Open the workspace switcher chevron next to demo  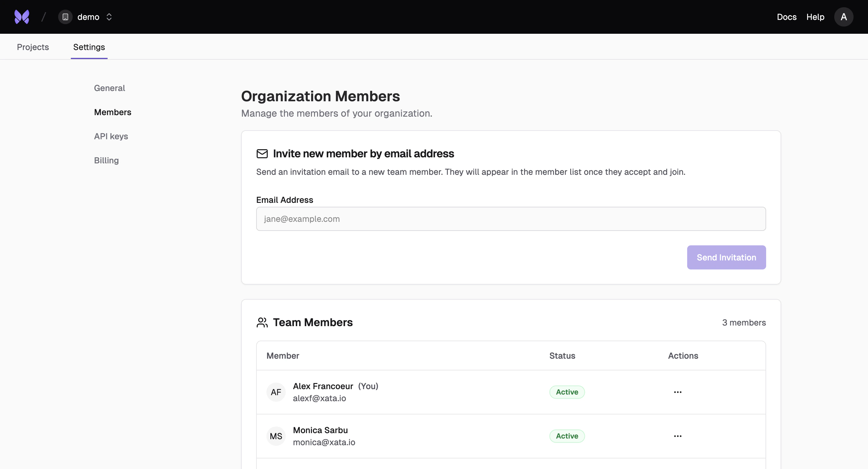[109, 17]
